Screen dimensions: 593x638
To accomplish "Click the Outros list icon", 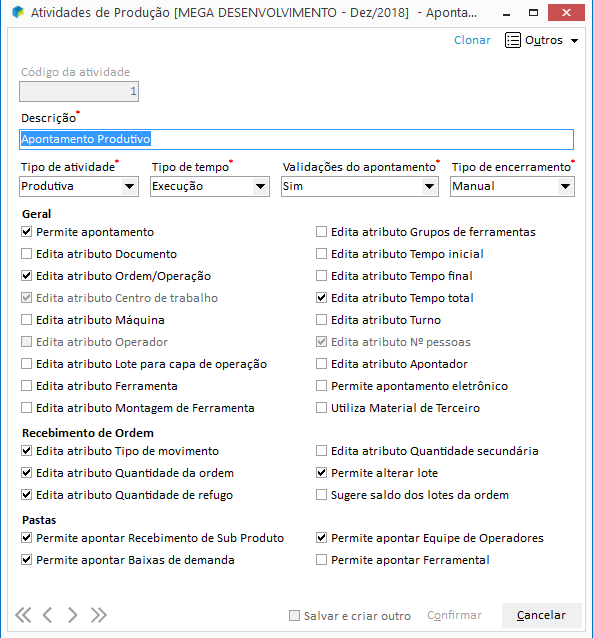I will point(512,40).
